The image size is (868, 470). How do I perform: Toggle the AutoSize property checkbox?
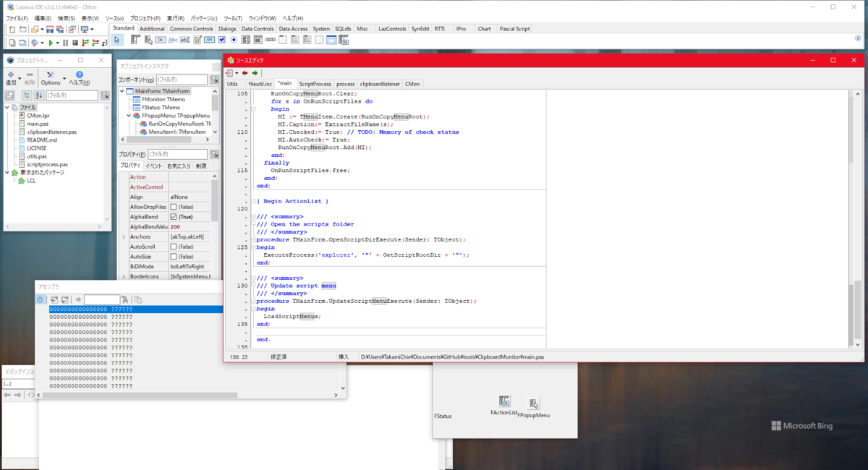(173, 257)
